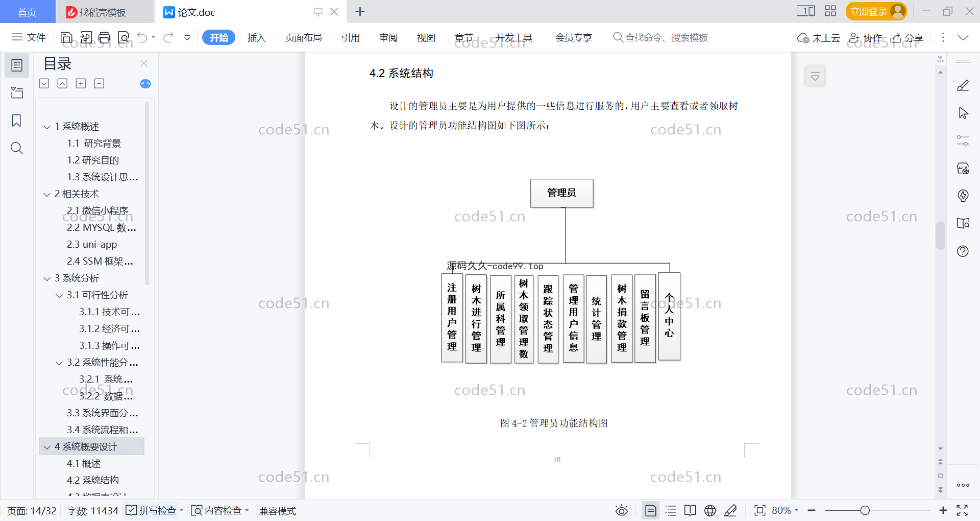This screenshot has width=980, height=521.
Task: Open the 审阅 ribbon tab
Action: point(388,37)
